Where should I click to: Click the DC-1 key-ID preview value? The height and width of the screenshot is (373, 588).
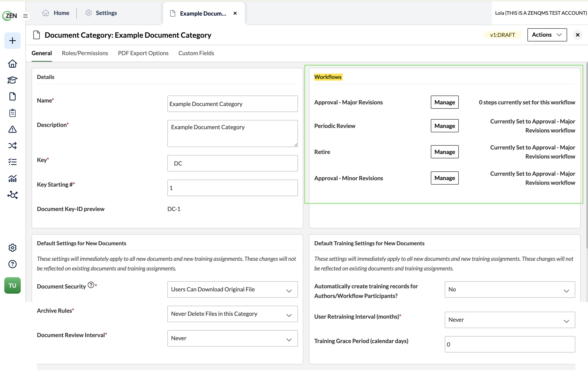(x=174, y=209)
